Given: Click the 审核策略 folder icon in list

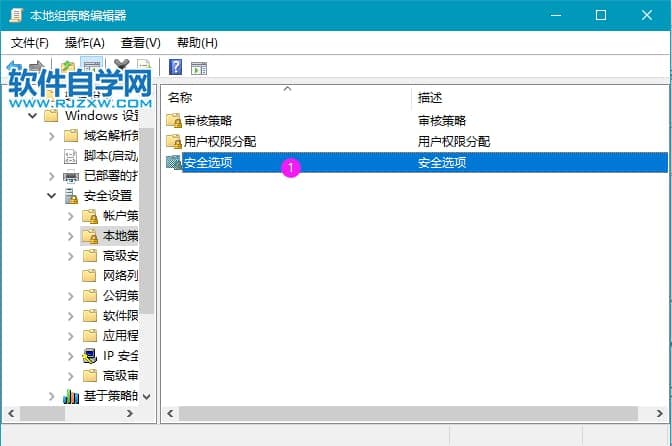Looking at the screenshot, I should [174, 120].
